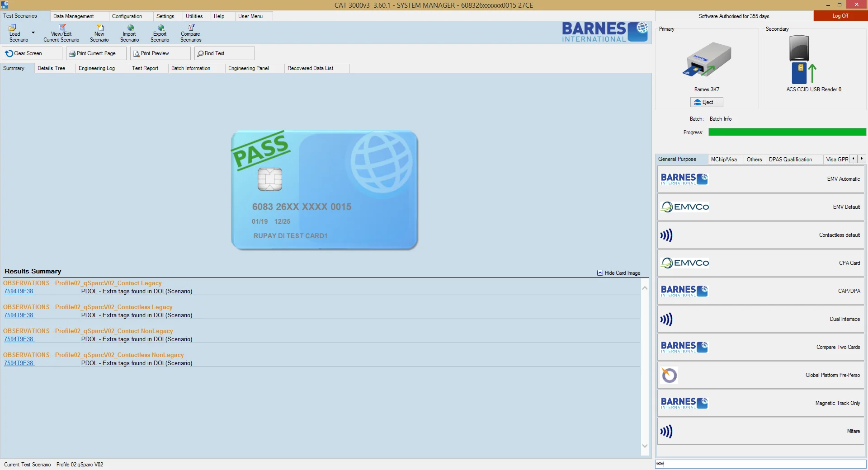The height and width of the screenshot is (470, 868).
Task: Click the input field at bottom right
Action: tap(760, 464)
